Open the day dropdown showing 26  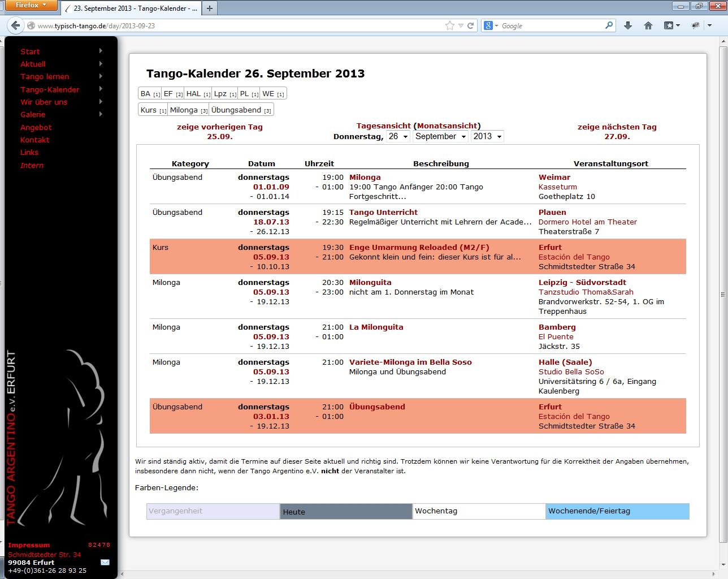tap(397, 136)
